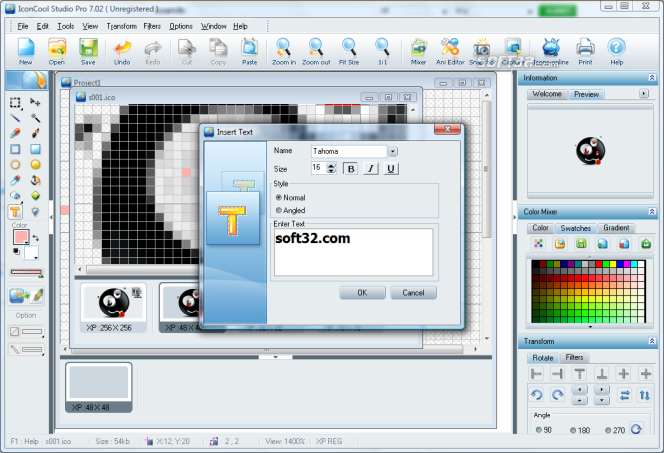Select the Angled text style
This screenshot has width=664, height=453.
tap(290, 210)
